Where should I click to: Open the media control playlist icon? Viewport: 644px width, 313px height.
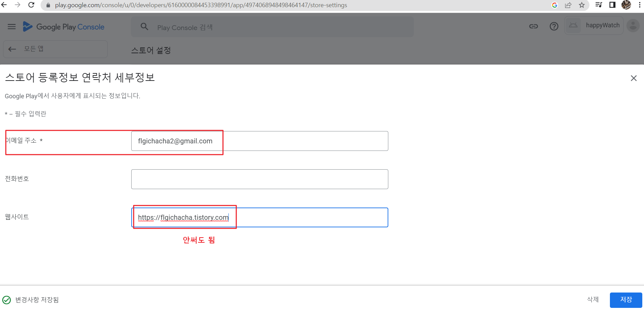pos(599,5)
